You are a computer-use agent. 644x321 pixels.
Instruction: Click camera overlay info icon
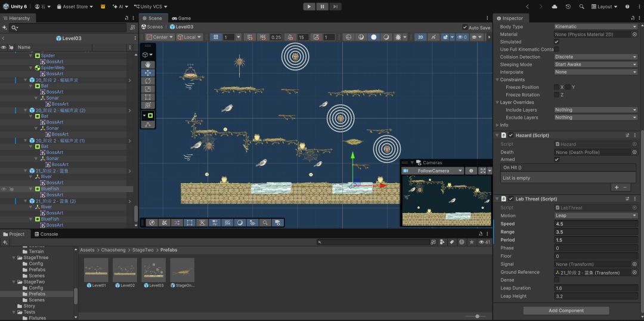click(471, 171)
